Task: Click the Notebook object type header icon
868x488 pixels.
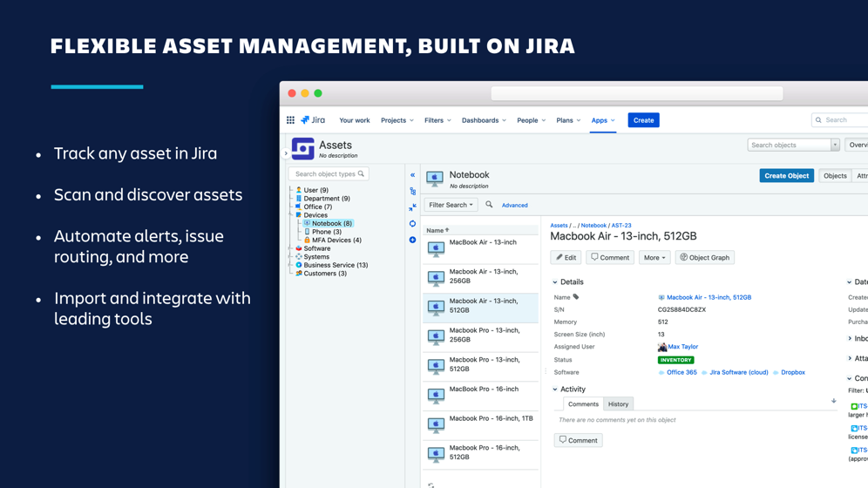Action: click(x=435, y=179)
